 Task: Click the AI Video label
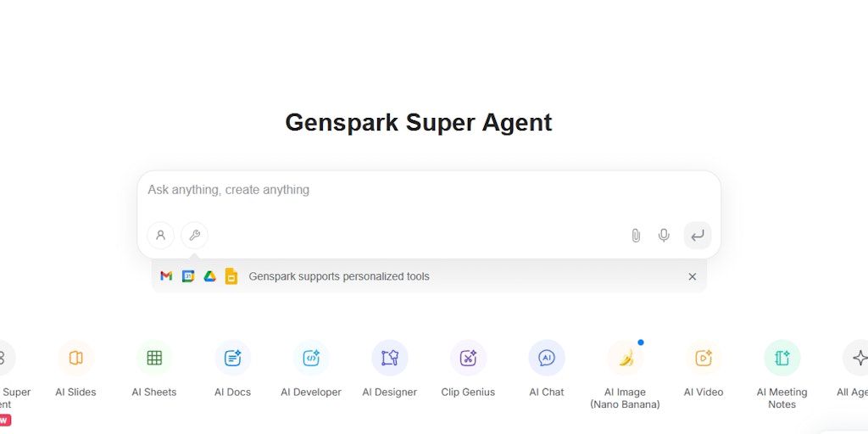(704, 392)
